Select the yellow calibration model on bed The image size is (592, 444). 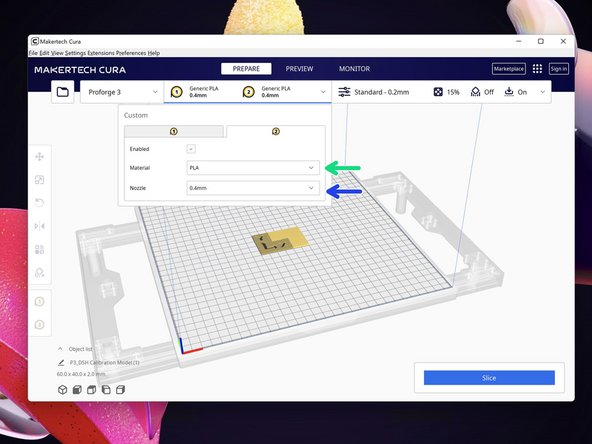(x=280, y=240)
